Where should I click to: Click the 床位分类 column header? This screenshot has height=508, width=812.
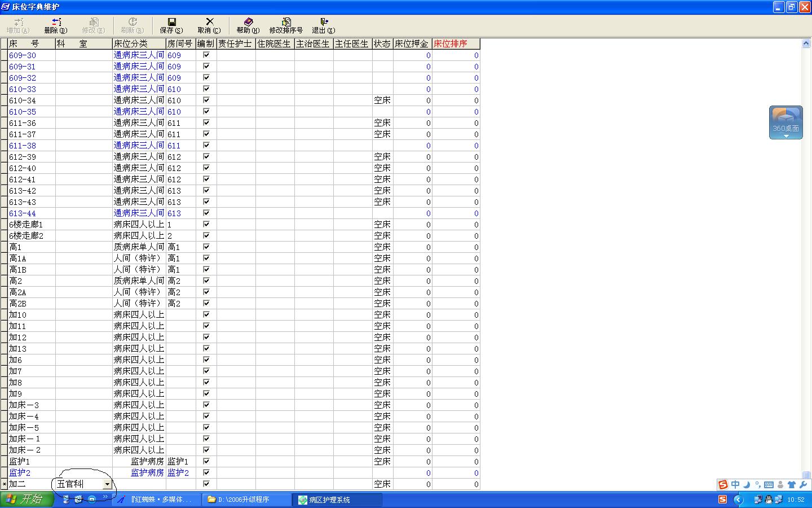[x=139, y=43]
